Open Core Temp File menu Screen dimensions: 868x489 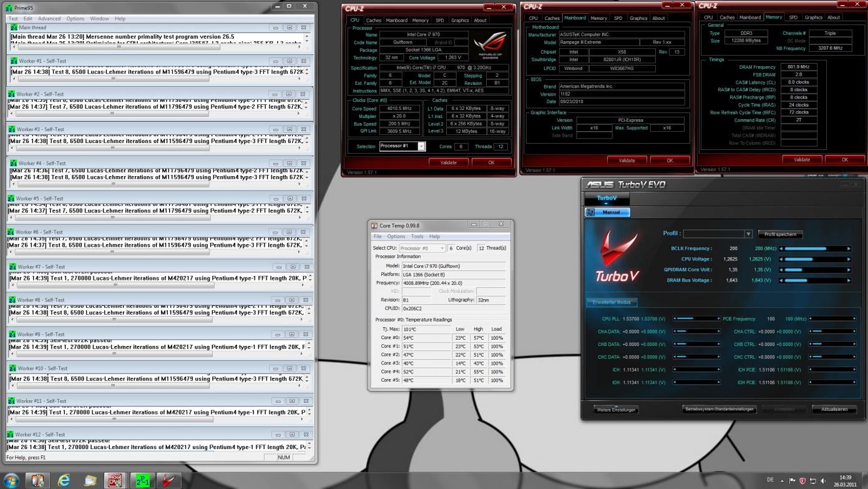378,237
